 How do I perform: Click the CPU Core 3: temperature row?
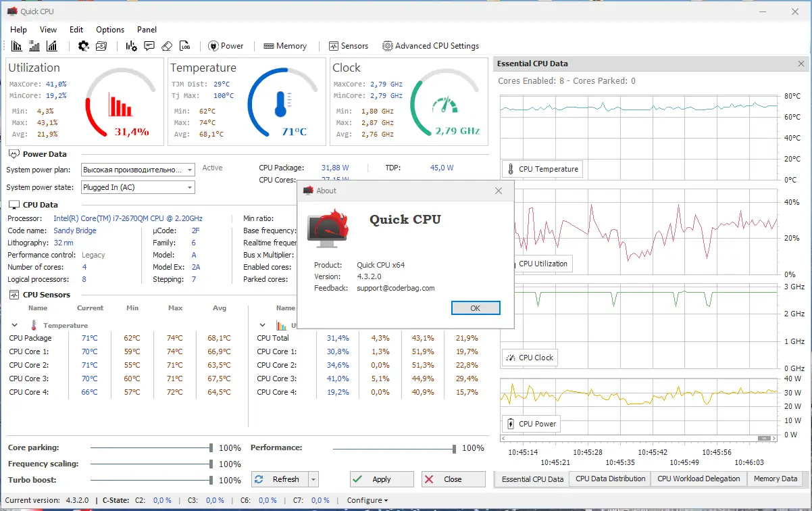[x=120, y=379]
